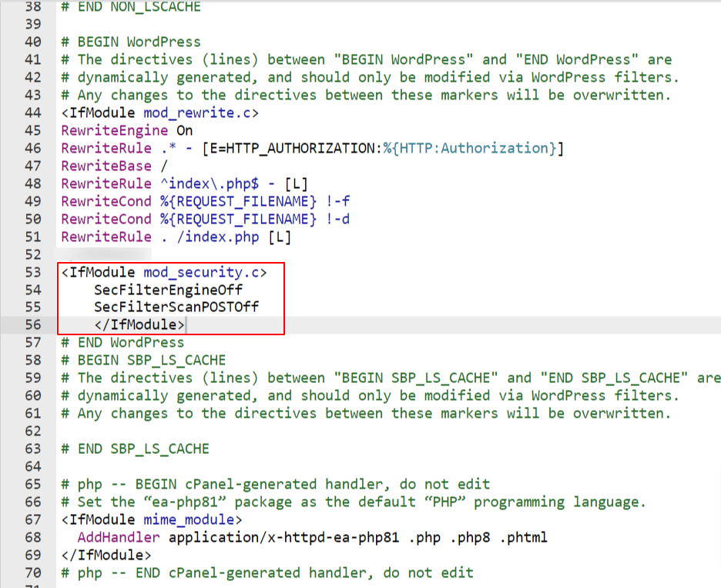Select the END WordPress comment line
The height and width of the screenshot is (588, 721).
pos(124,341)
